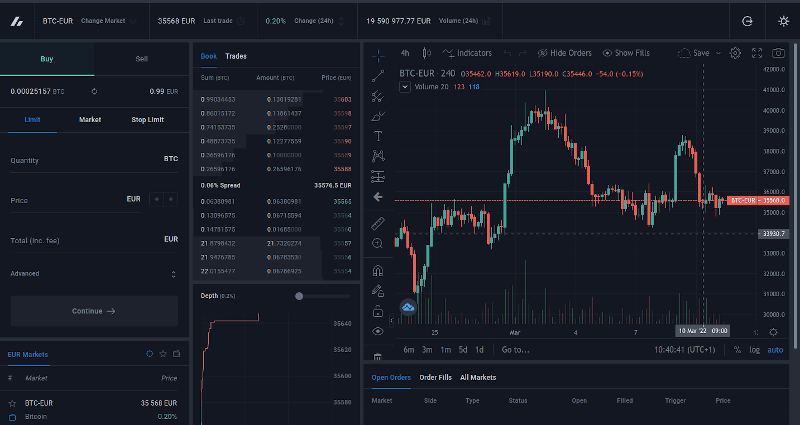
Task: Enter fullscreen chart mode
Action: [x=757, y=53]
